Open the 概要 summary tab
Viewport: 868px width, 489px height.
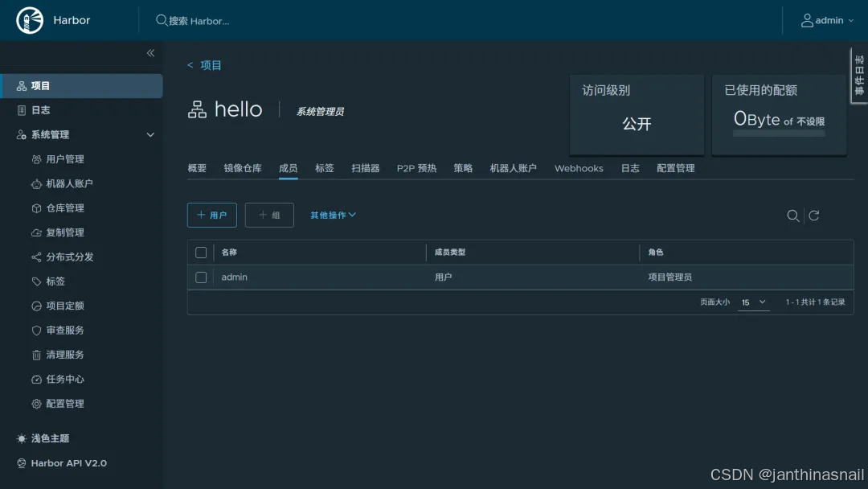tap(197, 168)
